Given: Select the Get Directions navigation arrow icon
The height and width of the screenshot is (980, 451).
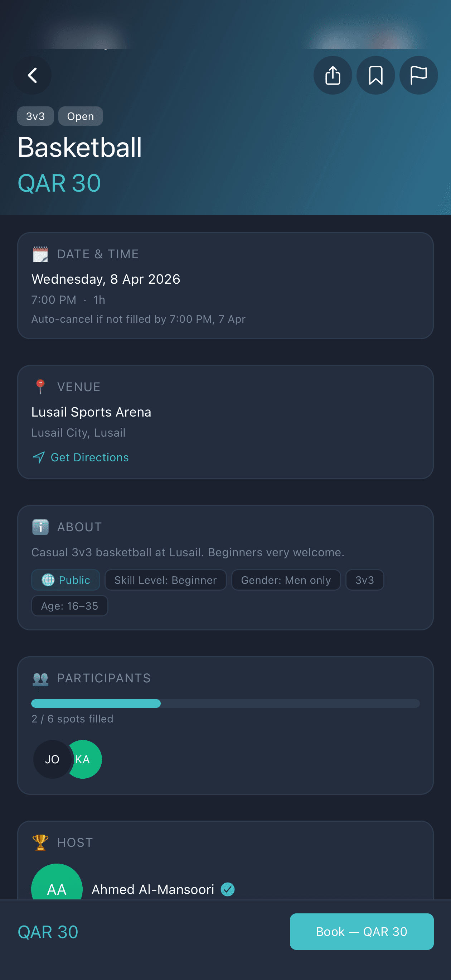Looking at the screenshot, I should 38,457.
